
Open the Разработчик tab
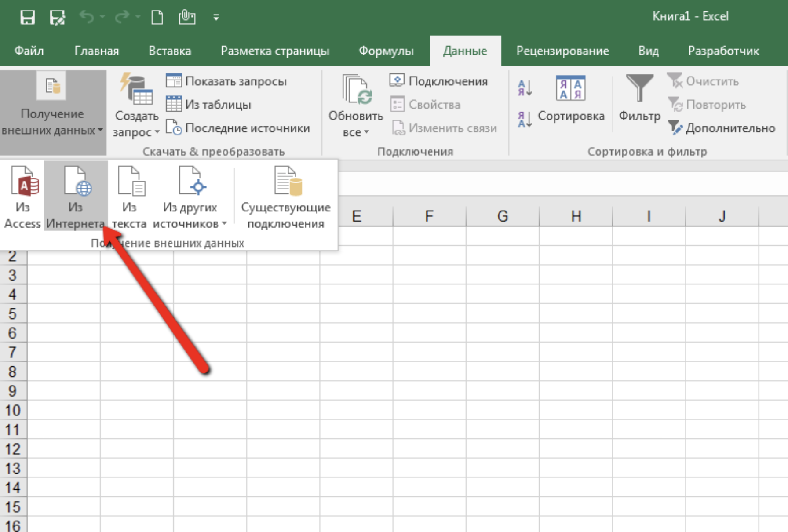click(x=723, y=51)
